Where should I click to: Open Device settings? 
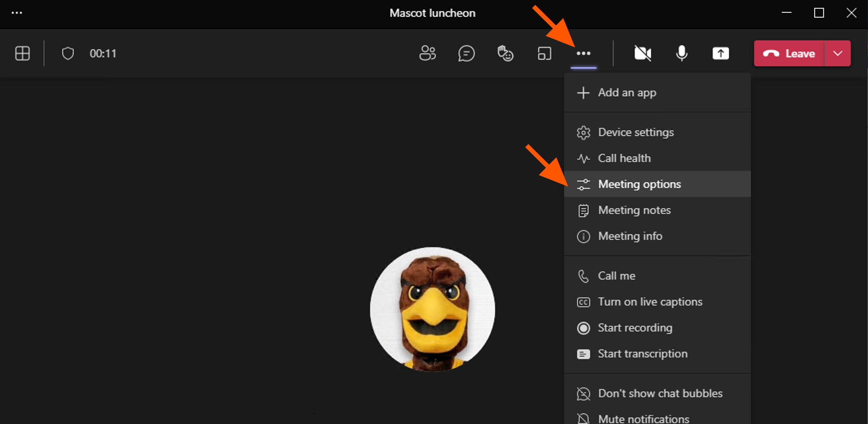[635, 132]
